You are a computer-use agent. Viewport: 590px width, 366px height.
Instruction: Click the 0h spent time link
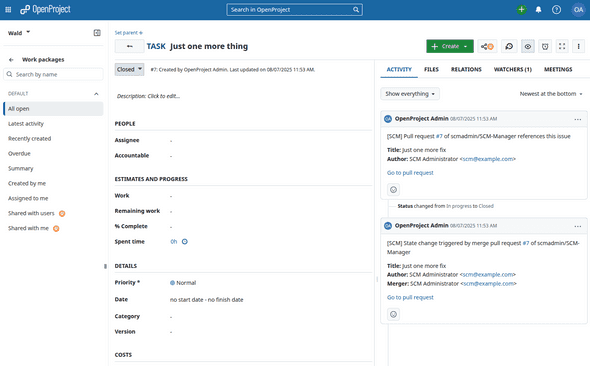(173, 241)
